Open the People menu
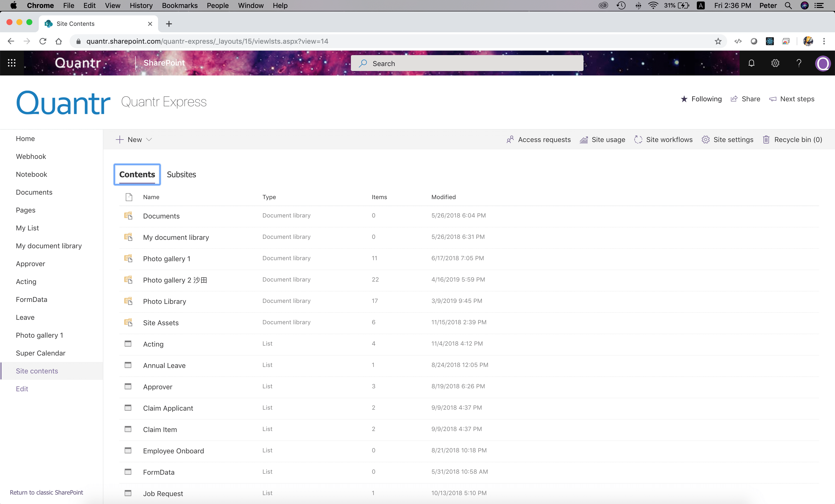Screen dimensions: 835x504 click(217, 5)
